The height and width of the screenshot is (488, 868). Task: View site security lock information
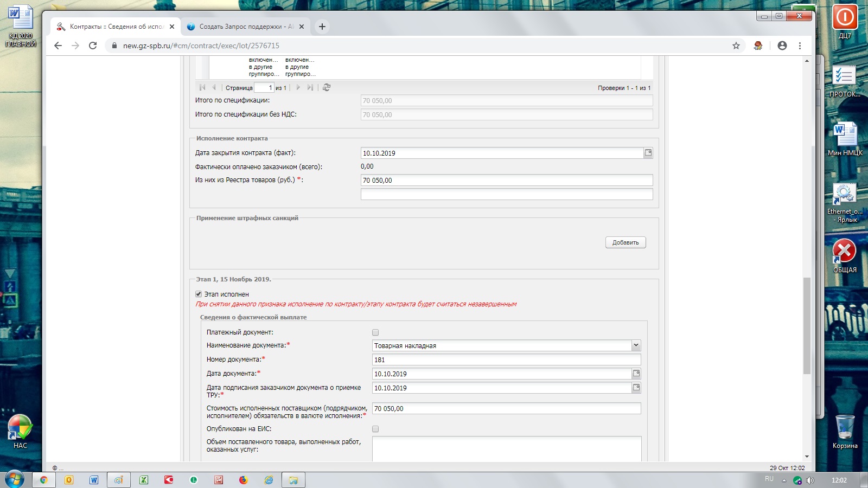point(114,46)
